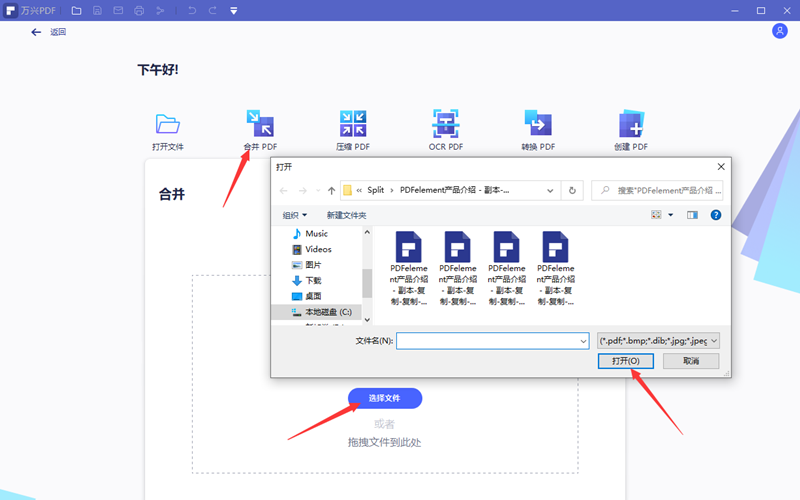The height and width of the screenshot is (500, 800).
Task: Go up one folder level in dialog
Action: click(x=332, y=190)
